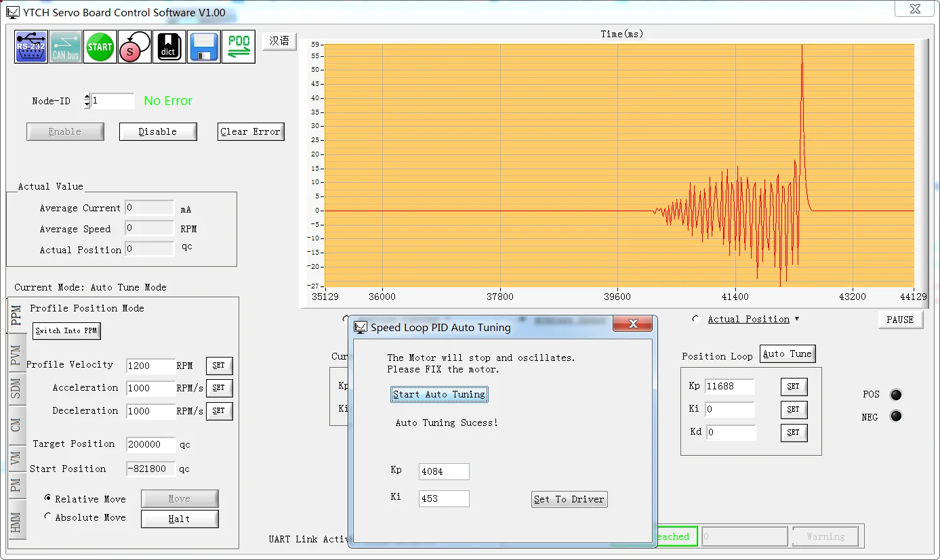Open the object dictionary (dict) icon
Screen dimensions: 940x560
(x=169, y=47)
